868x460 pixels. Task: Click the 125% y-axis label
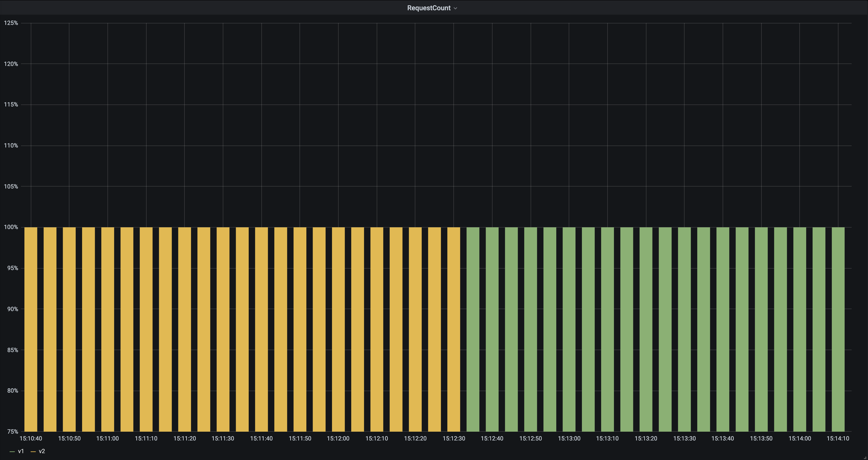point(11,23)
